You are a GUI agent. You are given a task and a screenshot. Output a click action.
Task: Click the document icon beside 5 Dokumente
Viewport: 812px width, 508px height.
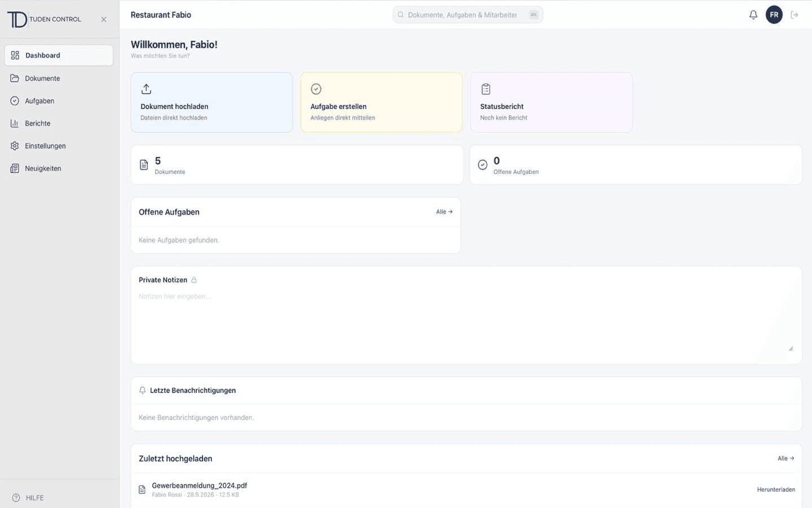pyautogui.click(x=144, y=165)
